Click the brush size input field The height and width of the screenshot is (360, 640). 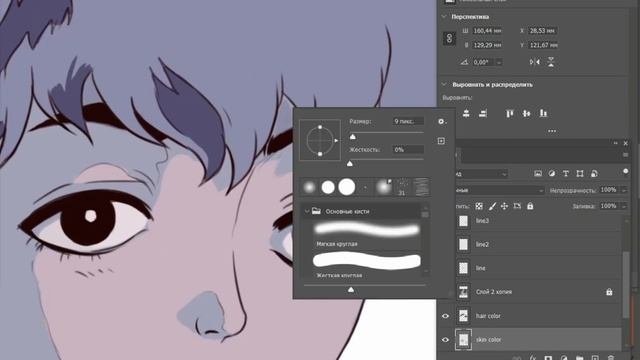pos(408,121)
